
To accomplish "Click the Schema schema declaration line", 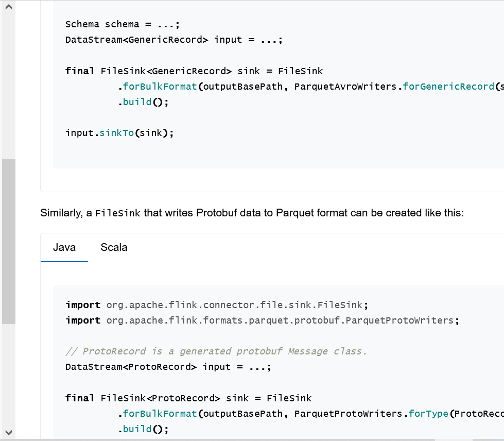I will tap(123, 24).
